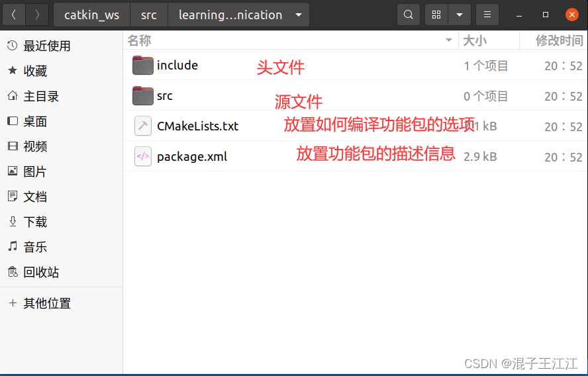
Task: Sort by the 修改时间 column header
Action: 559,40
